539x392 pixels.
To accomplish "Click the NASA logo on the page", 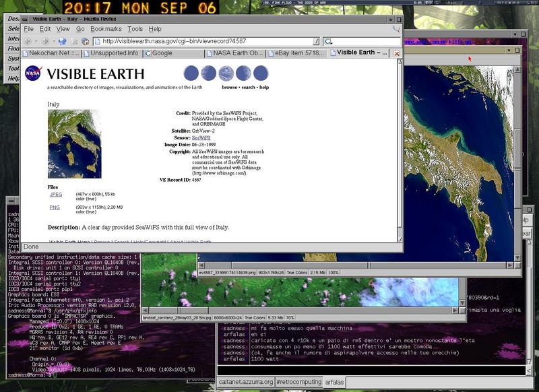I will [x=33, y=73].
